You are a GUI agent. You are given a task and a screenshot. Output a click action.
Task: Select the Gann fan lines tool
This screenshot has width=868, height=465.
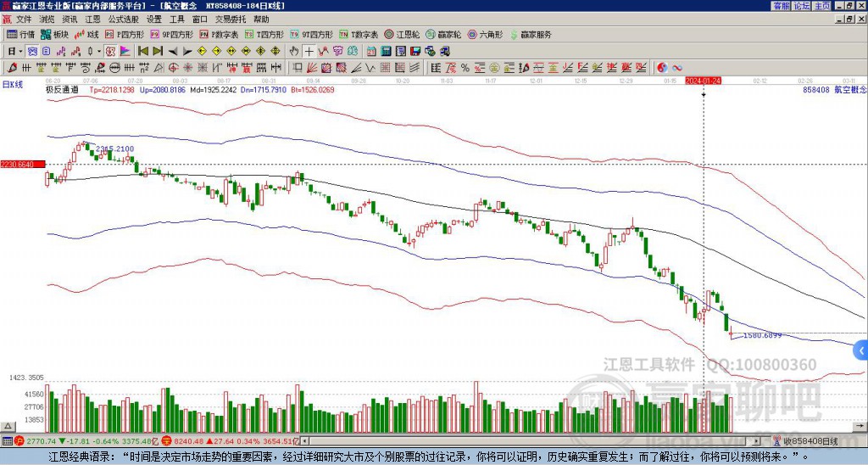click(x=311, y=68)
